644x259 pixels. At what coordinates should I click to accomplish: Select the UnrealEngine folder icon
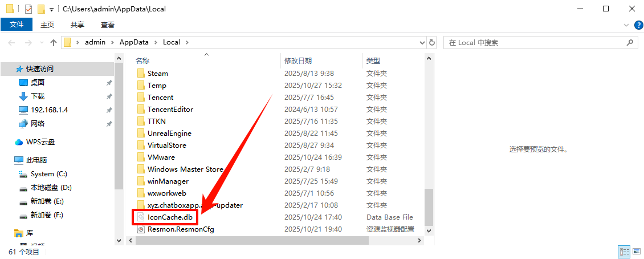pyautogui.click(x=141, y=133)
